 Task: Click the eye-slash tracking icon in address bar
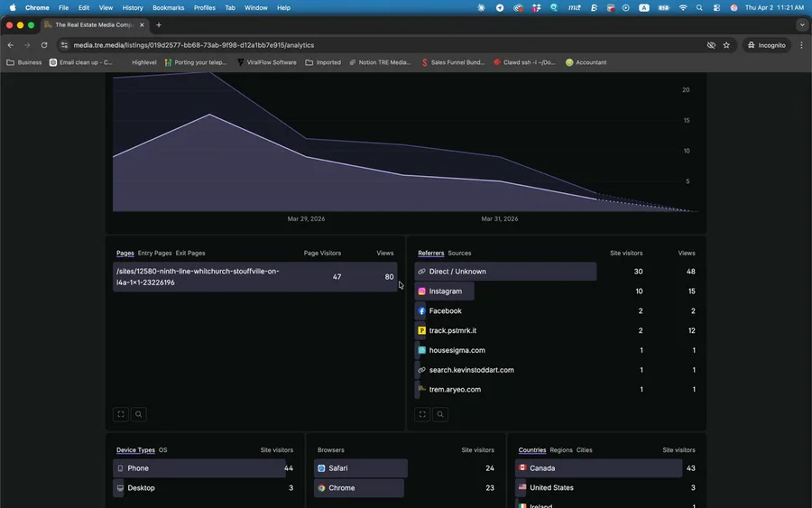[711, 45]
